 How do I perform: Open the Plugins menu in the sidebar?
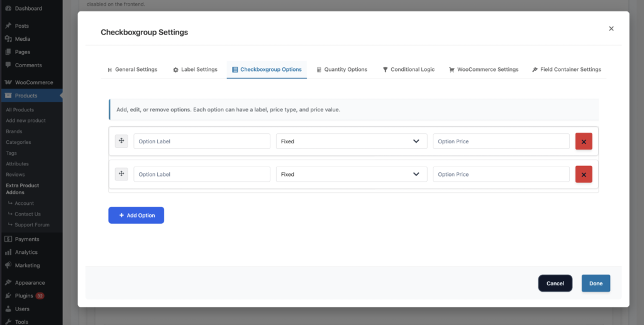click(25, 295)
